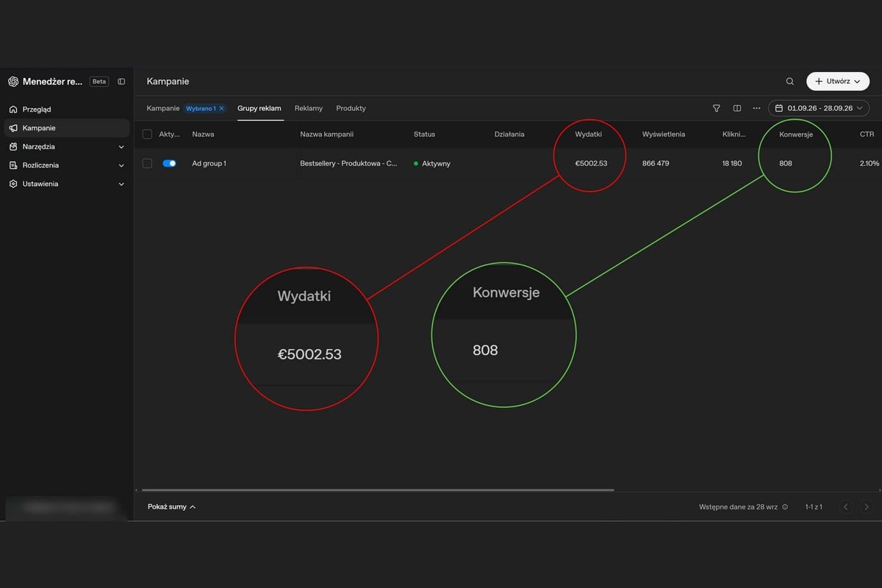Go to the next page arrow
This screenshot has width=882, height=588.
click(x=867, y=507)
